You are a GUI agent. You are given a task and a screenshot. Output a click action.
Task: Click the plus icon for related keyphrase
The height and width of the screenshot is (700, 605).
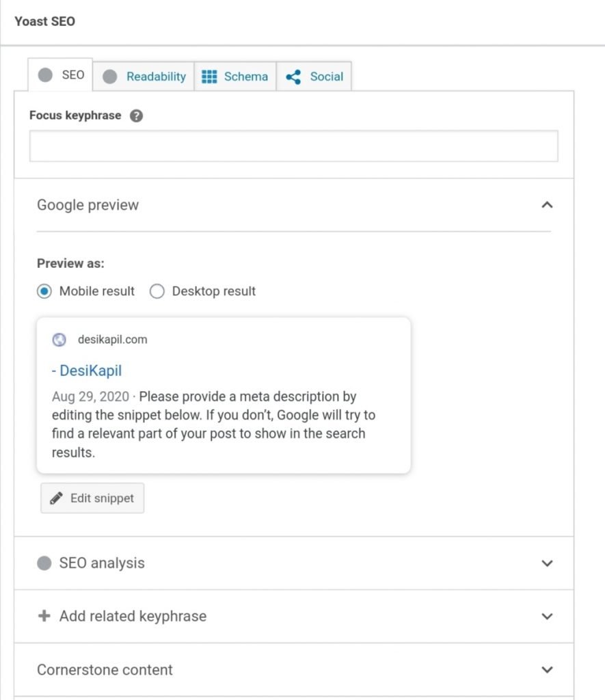(x=44, y=616)
